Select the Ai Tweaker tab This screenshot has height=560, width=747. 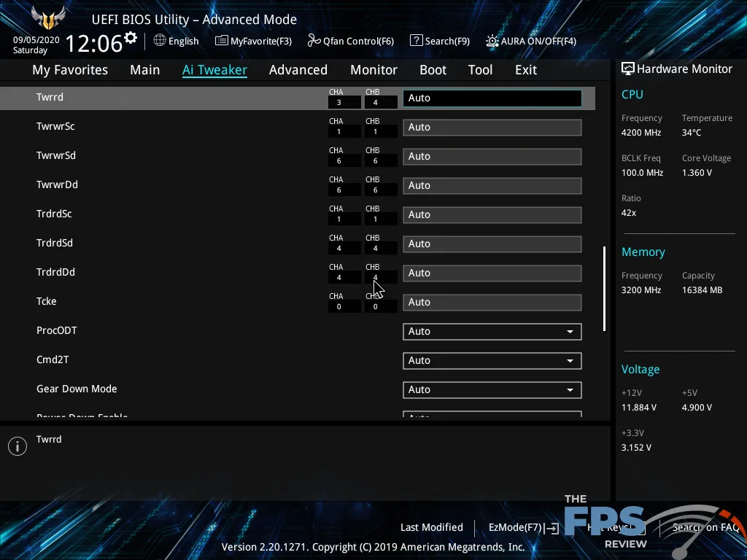click(214, 70)
